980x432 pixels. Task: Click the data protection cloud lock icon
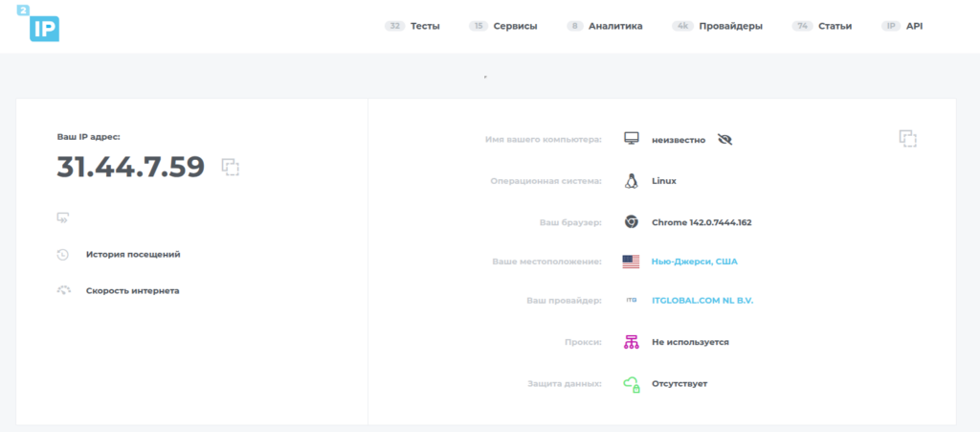(631, 384)
